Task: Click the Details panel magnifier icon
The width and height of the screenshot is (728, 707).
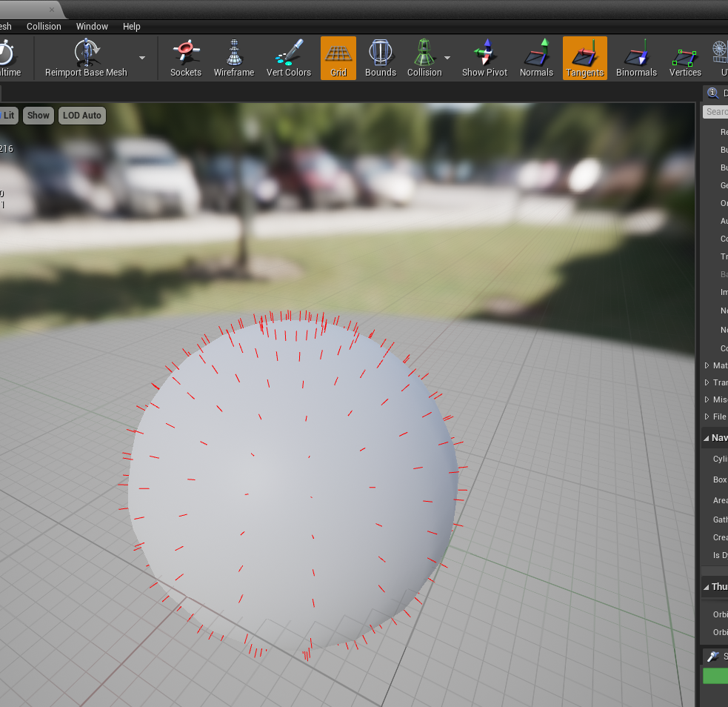Action: 712,93
